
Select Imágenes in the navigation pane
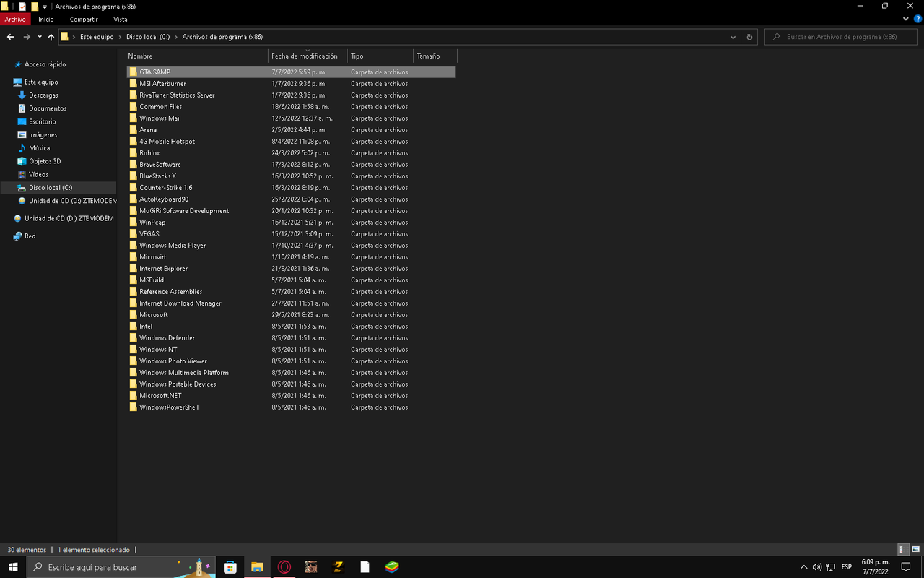coord(43,134)
